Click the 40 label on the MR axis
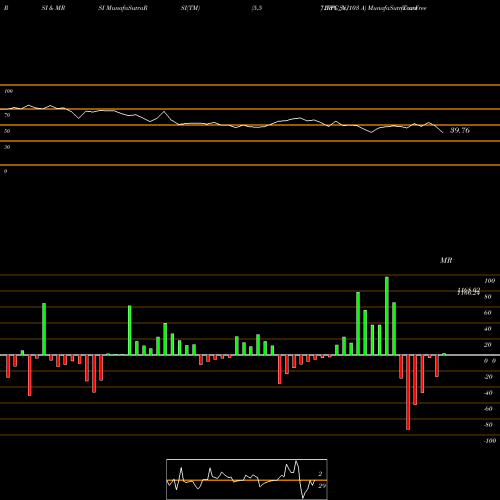500x500 pixels. [487, 329]
